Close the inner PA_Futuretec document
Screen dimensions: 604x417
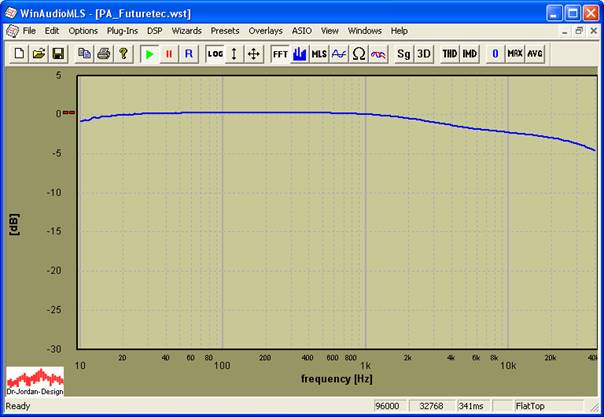point(594,31)
